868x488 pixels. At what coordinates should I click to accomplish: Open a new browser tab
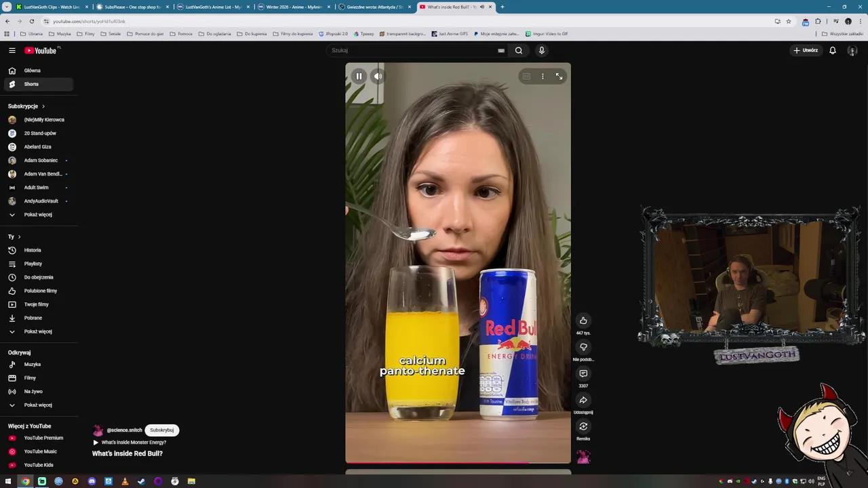point(502,7)
